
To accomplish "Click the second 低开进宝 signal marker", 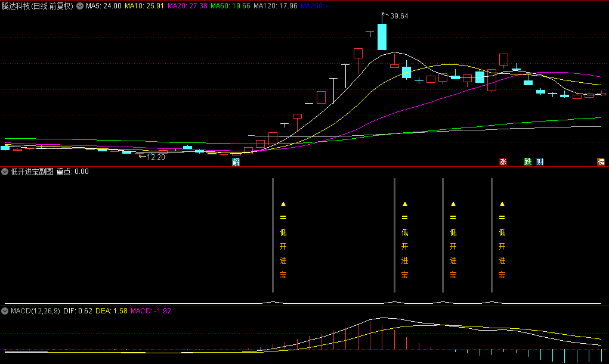I will [x=404, y=240].
